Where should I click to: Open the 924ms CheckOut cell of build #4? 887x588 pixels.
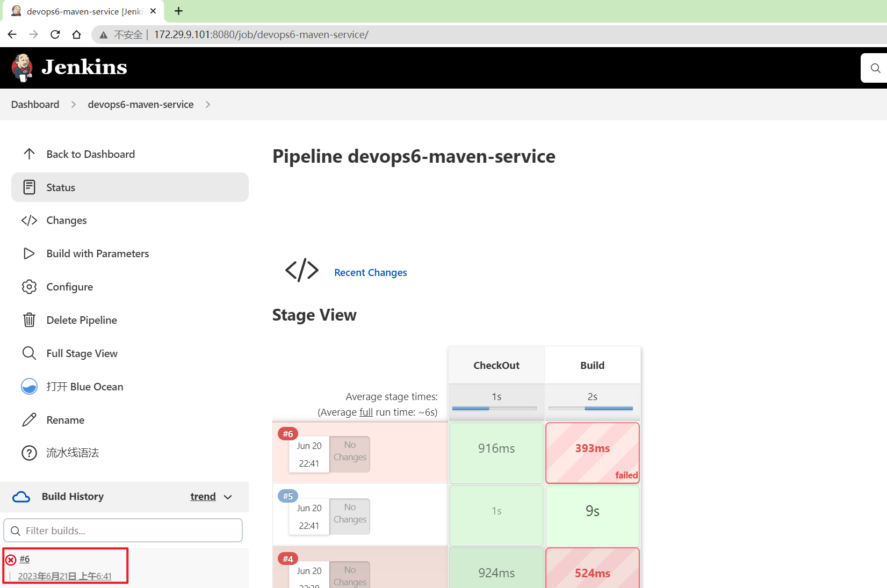click(496, 568)
